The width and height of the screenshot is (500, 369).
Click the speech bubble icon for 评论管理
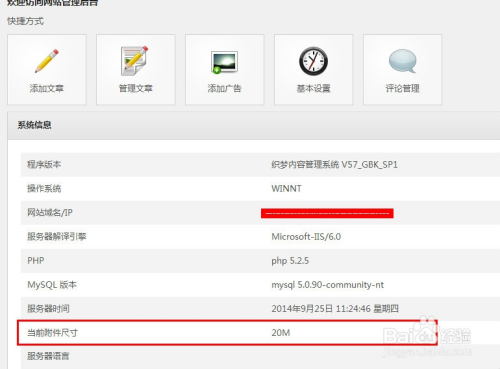[x=402, y=61]
